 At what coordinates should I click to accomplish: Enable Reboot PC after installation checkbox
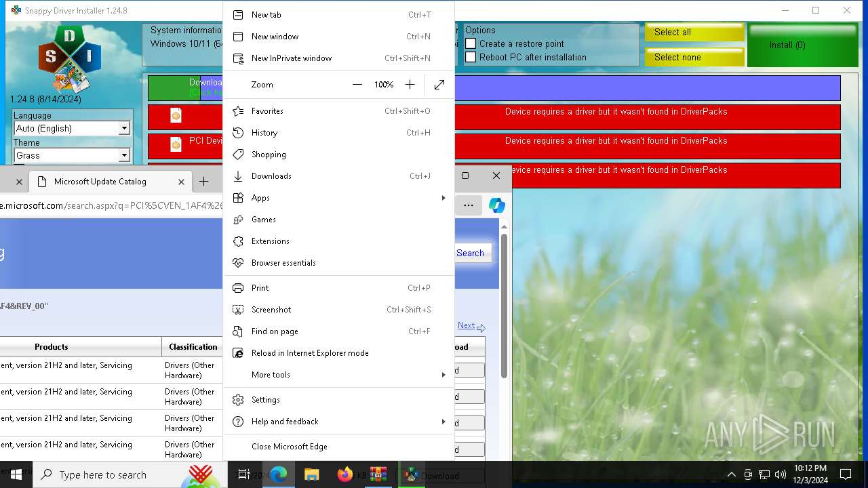coord(471,58)
